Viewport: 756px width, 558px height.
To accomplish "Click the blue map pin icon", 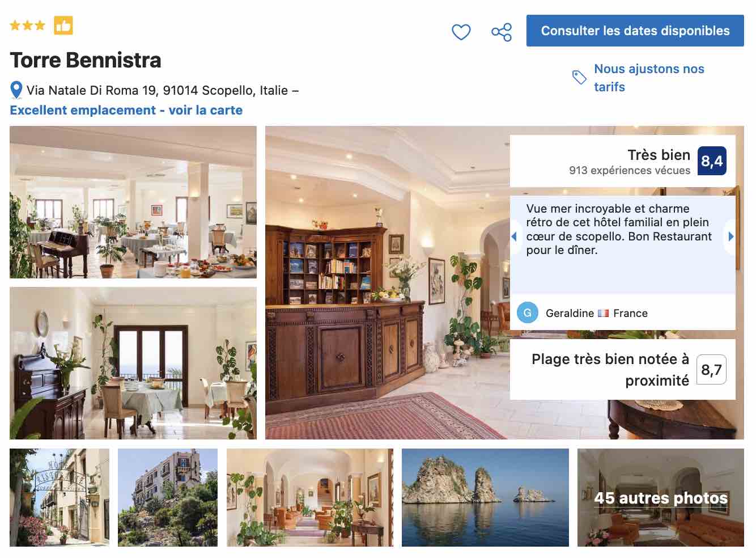I will [16, 90].
